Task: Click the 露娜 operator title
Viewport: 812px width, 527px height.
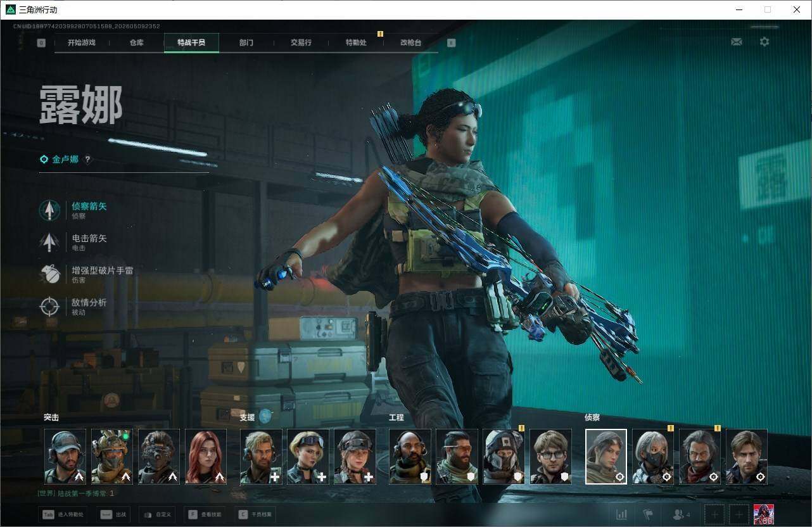Action: coord(81,105)
